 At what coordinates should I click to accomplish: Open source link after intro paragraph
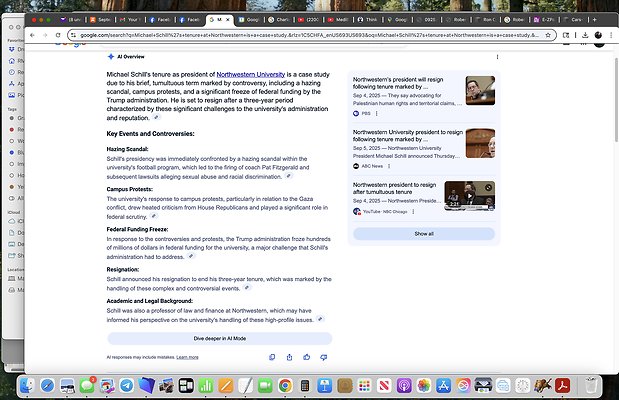tap(156, 117)
